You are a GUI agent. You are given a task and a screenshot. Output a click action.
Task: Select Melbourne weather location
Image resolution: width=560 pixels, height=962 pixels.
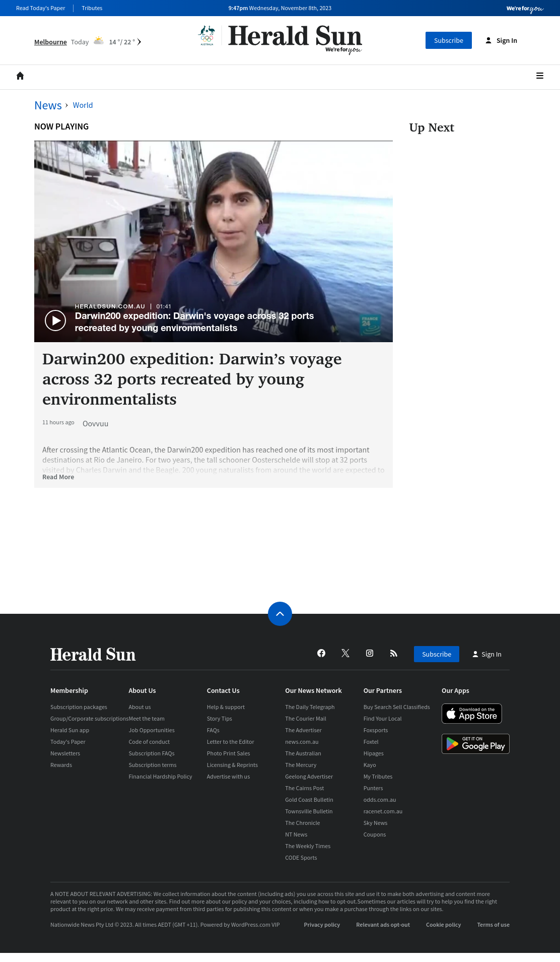pyautogui.click(x=50, y=42)
